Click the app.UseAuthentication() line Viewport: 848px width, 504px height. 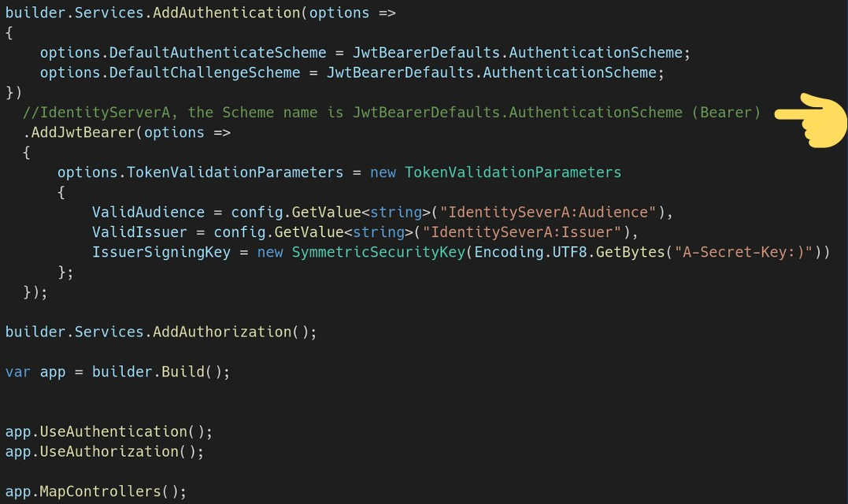[x=109, y=432]
